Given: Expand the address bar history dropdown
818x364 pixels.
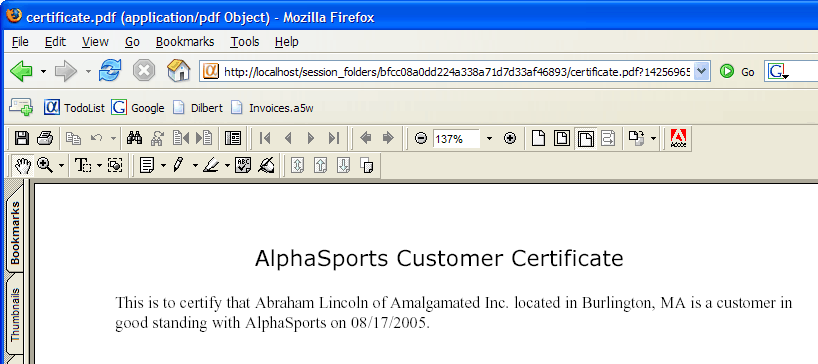Looking at the screenshot, I should click(703, 72).
